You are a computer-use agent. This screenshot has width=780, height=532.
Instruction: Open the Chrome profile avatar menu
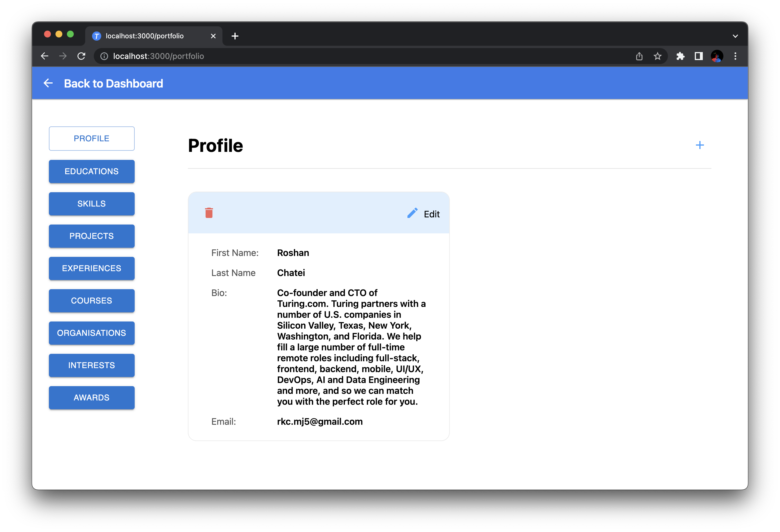[717, 56]
